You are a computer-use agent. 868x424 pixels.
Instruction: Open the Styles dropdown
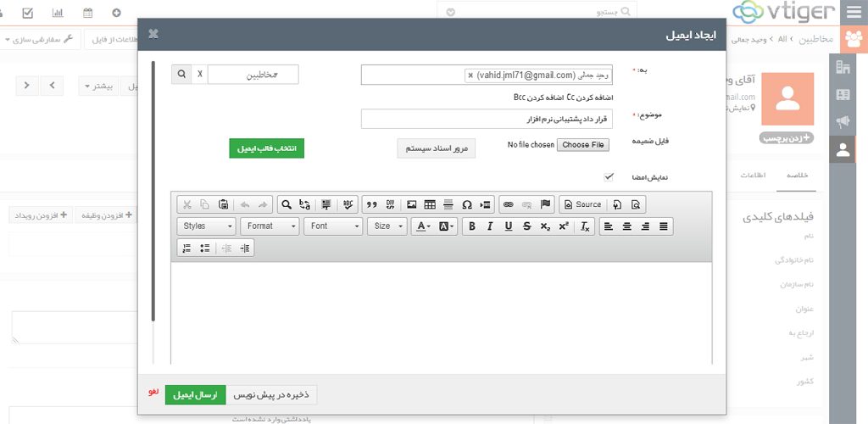coord(207,226)
